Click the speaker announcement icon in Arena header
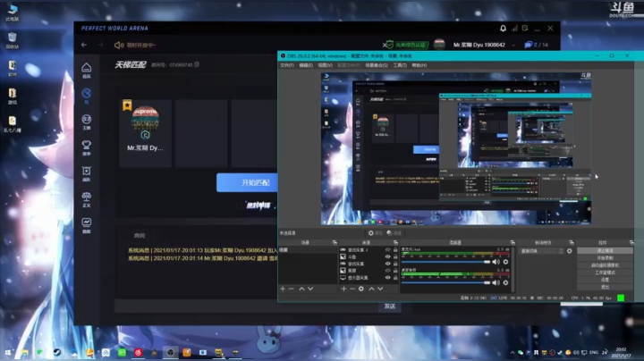 click(119, 45)
